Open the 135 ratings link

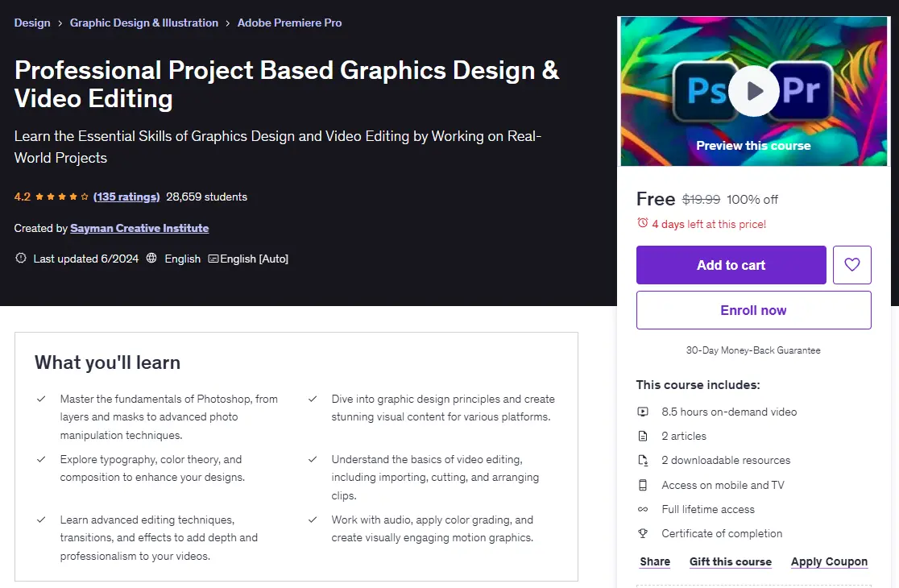[x=126, y=197]
